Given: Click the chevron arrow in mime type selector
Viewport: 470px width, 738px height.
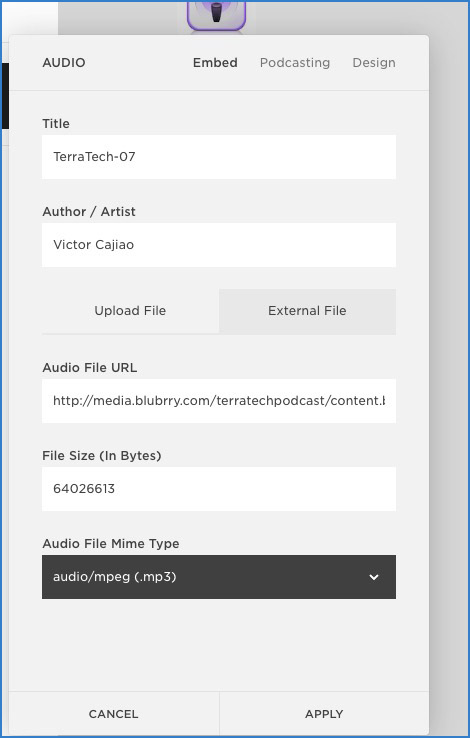Looking at the screenshot, I should point(374,577).
